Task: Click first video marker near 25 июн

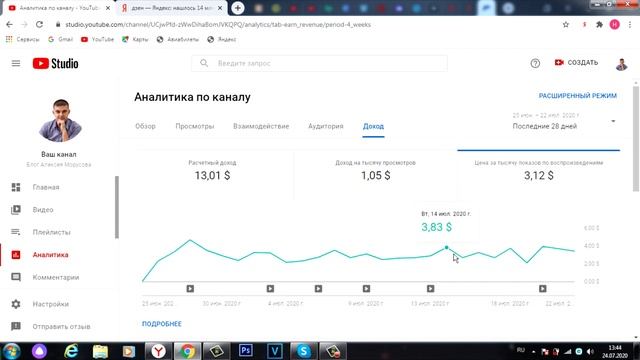Action: click(190, 289)
